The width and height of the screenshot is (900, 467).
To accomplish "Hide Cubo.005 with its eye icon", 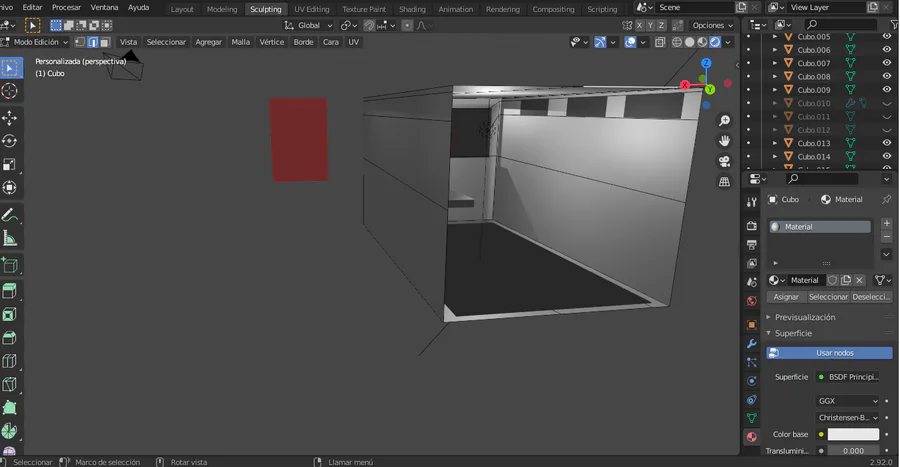I will (x=887, y=36).
